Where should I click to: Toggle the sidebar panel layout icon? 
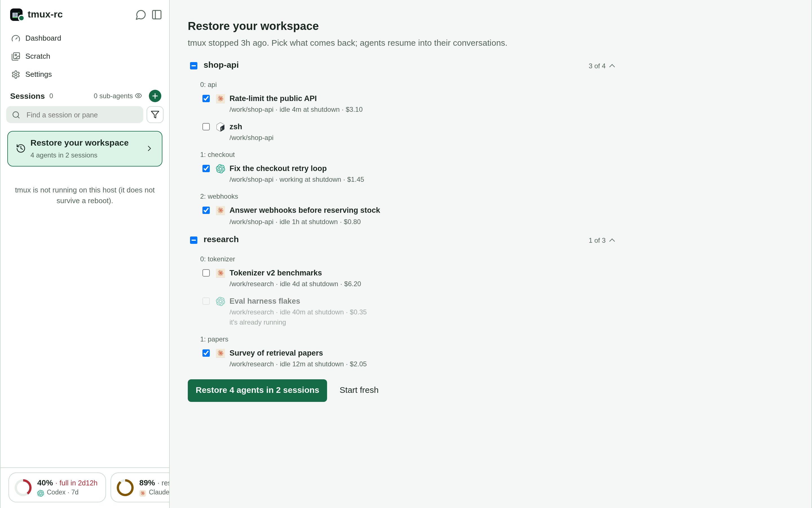point(157,15)
